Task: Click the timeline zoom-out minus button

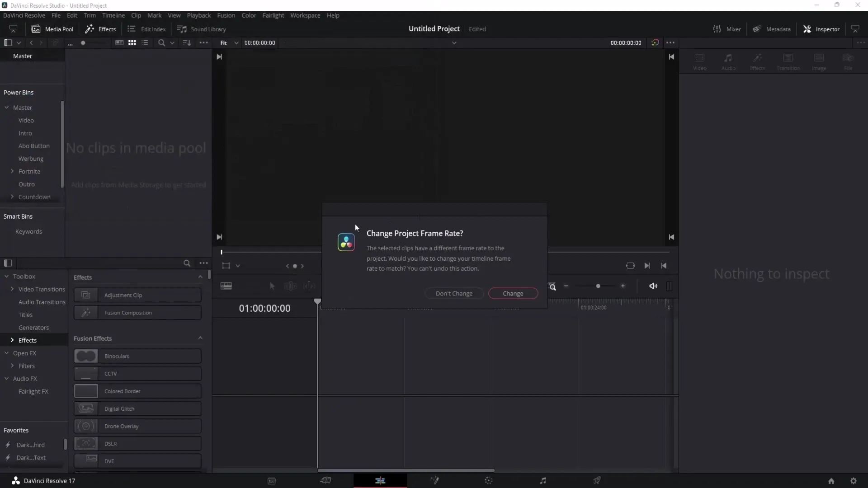Action: [x=566, y=286]
